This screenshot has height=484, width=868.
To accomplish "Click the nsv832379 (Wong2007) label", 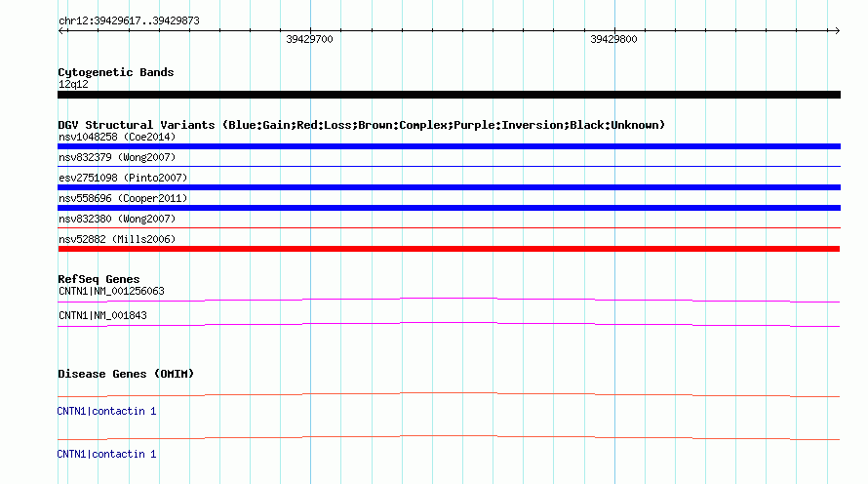I will 117,157.
